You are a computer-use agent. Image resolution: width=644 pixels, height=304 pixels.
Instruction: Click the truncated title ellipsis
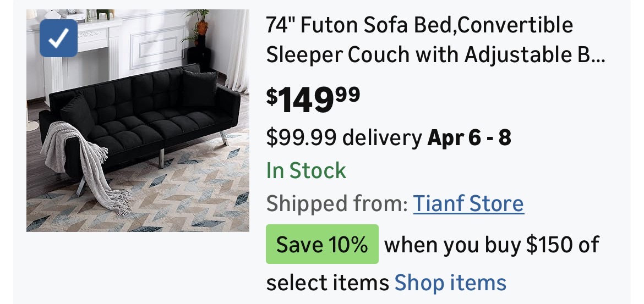598,56
